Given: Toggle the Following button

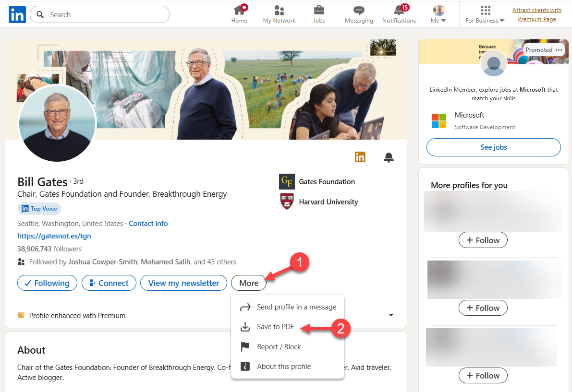Looking at the screenshot, I should point(48,283).
